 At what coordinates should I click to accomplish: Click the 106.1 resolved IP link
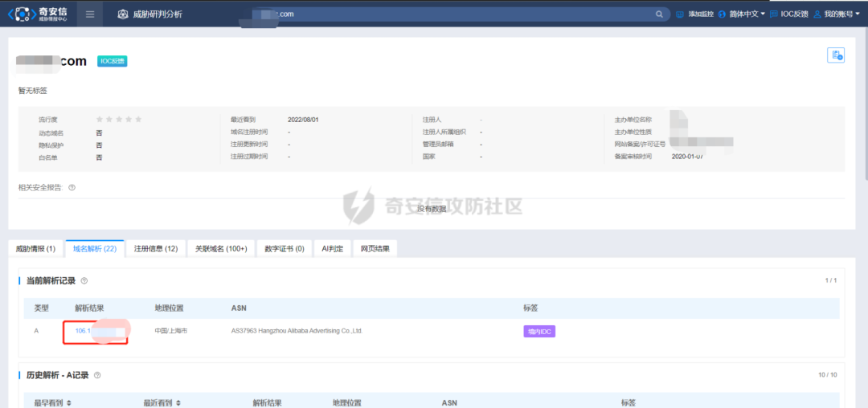[83, 331]
